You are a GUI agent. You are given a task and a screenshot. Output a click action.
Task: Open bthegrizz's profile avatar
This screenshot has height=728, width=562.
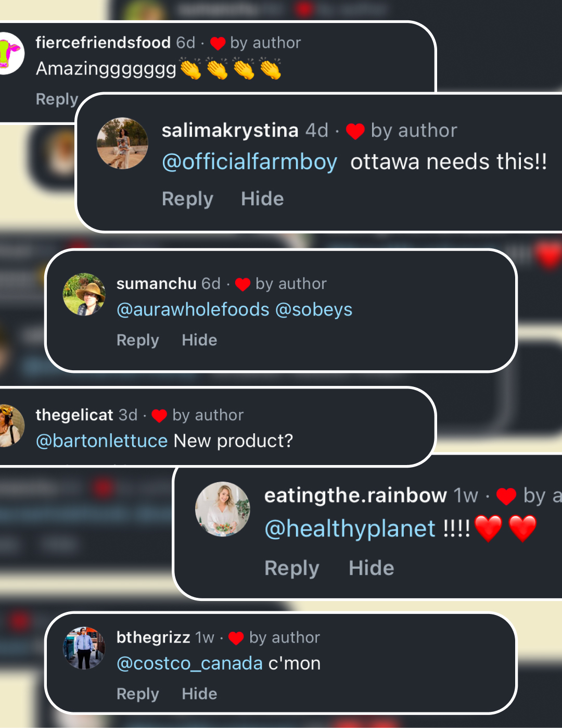(x=84, y=648)
